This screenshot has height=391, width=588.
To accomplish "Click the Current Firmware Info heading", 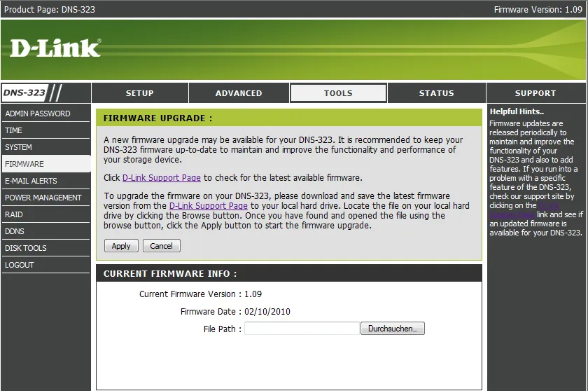I will pyautogui.click(x=170, y=273).
